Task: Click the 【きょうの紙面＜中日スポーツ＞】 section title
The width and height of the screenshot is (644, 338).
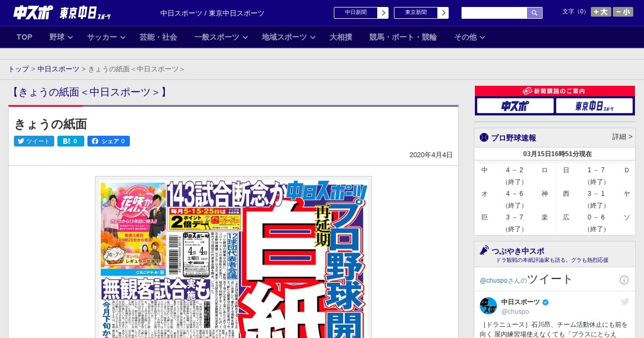Action: coord(89,92)
